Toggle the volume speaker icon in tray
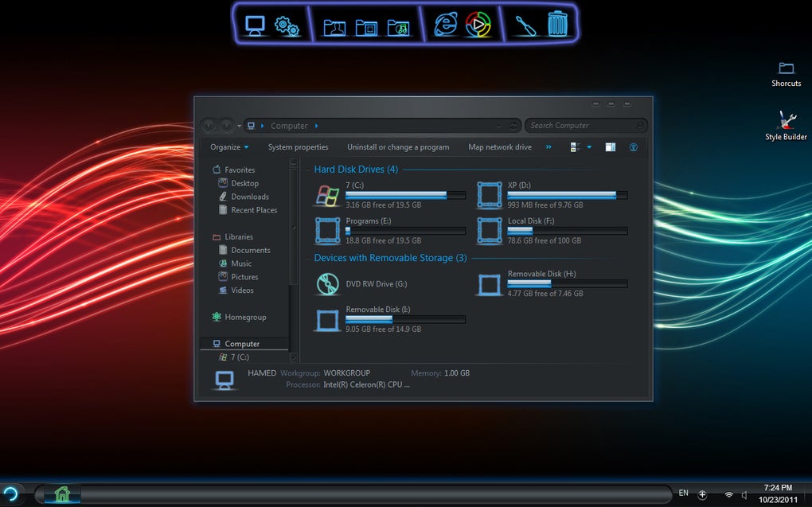812x507 pixels. click(746, 494)
